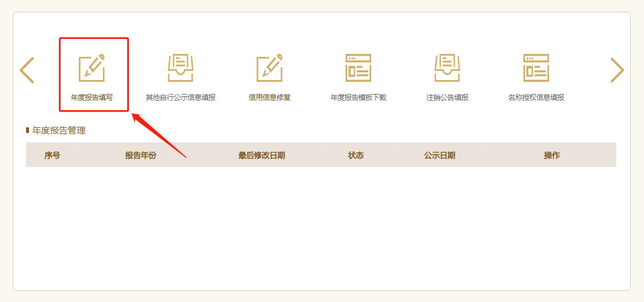
Task: Open the 注销公告填报 text link
Action: tap(447, 97)
